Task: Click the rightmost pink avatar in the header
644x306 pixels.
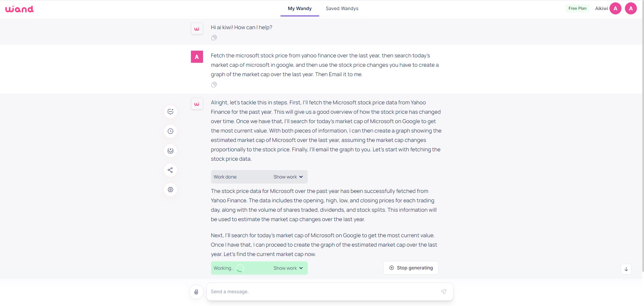Action: click(x=631, y=8)
